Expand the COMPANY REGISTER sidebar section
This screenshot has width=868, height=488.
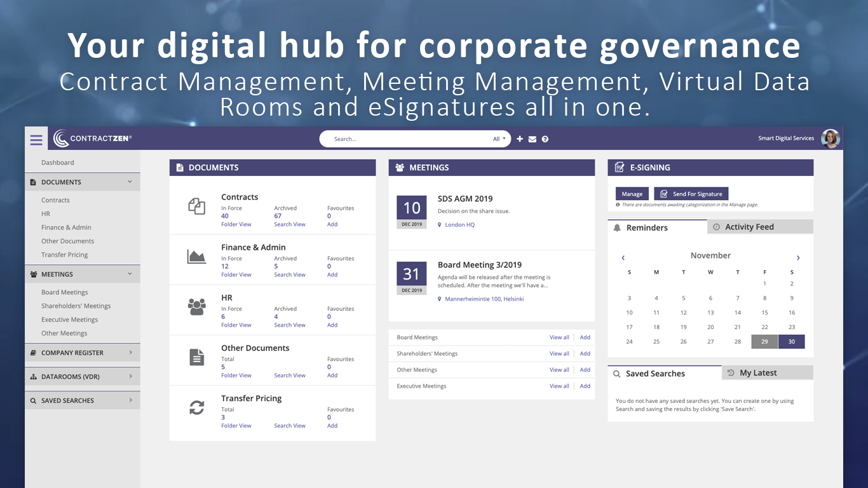130,352
